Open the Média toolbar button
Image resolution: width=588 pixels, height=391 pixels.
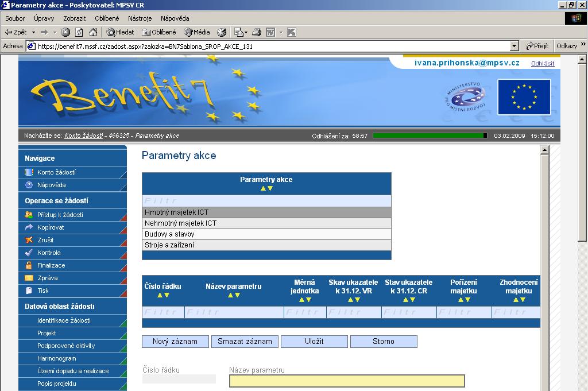(197, 32)
